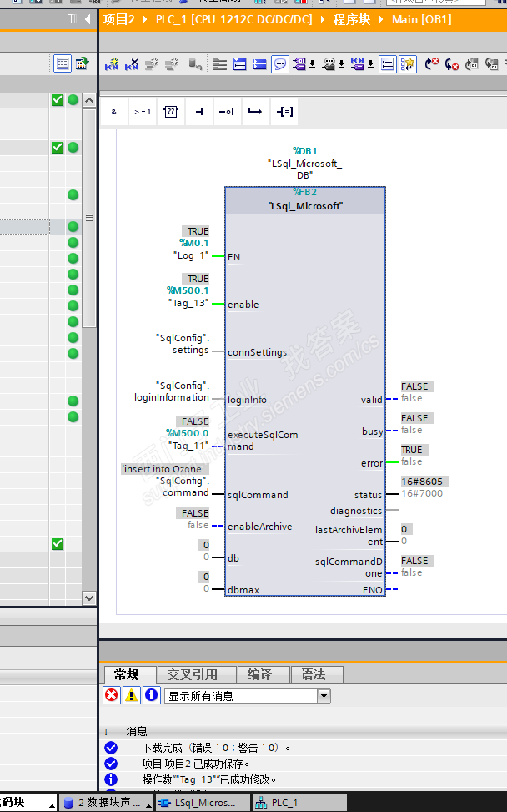Click the %M0.1 "Log_1" EN operand
The image size is (507, 812).
click(193, 249)
